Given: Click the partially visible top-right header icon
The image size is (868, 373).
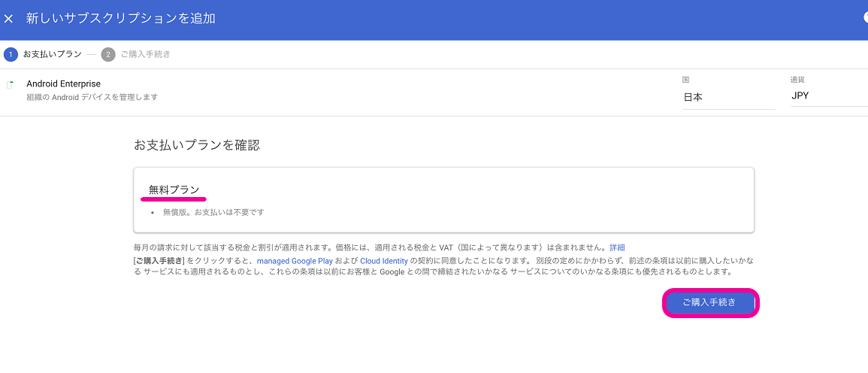Looking at the screenshot, I should pyautogui.click(x=864, y=18).
